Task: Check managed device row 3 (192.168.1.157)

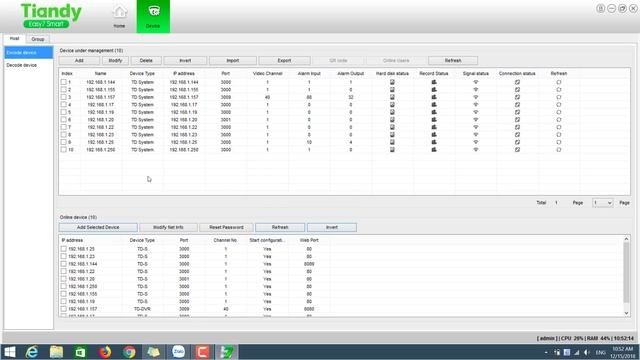Action: point(64,97)
